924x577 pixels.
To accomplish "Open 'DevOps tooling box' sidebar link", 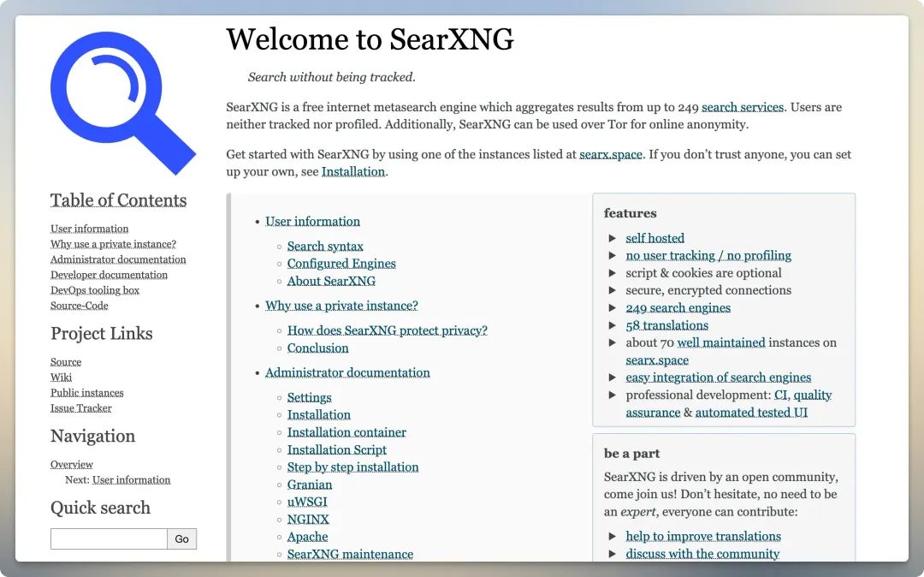I will 95,290.
